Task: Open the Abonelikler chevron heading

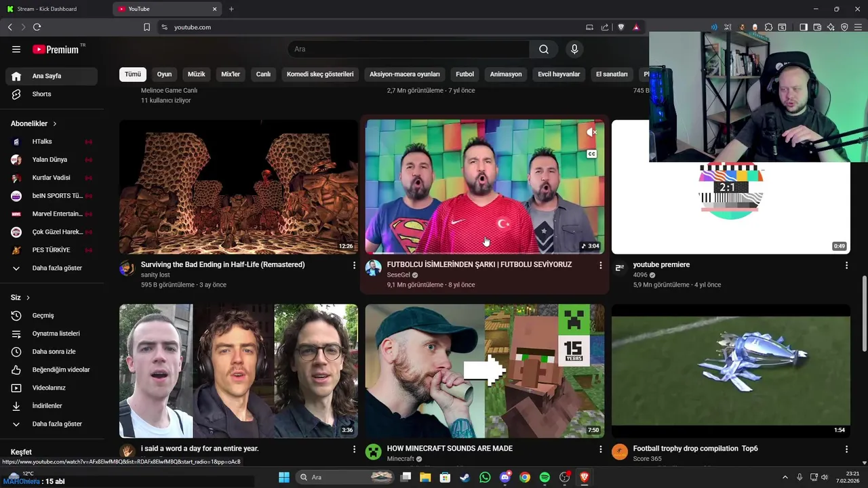Action: (34, 124)
